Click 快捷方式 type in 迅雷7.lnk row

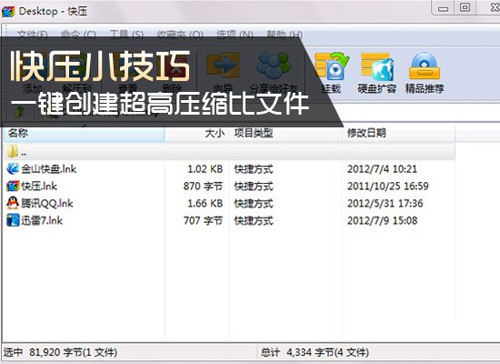coord(254,221)
